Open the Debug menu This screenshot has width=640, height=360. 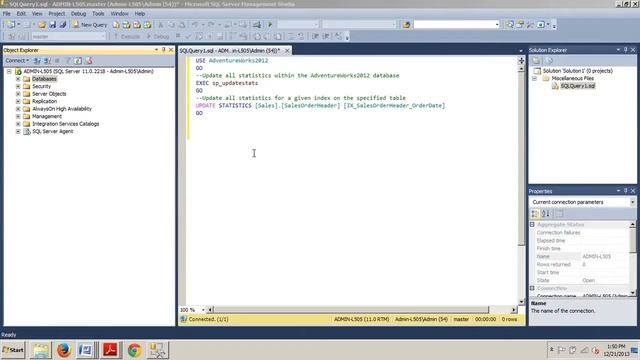coord(78,13)
